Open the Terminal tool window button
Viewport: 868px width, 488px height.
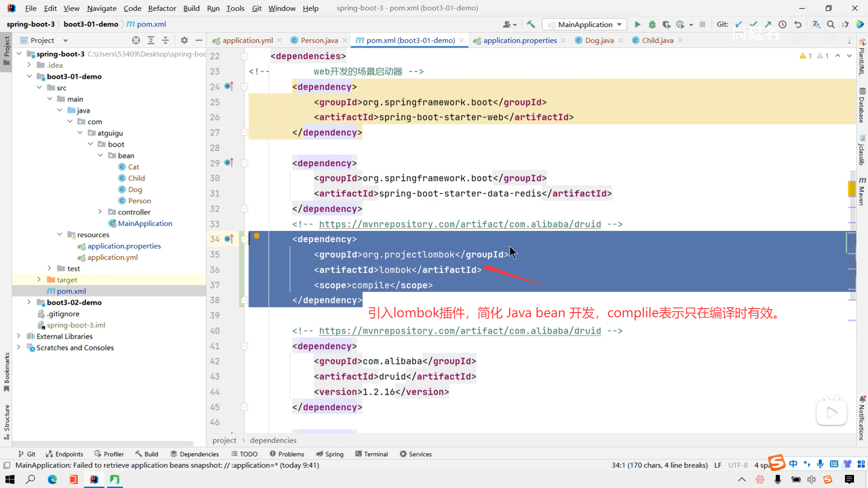(x=372, y=454)
